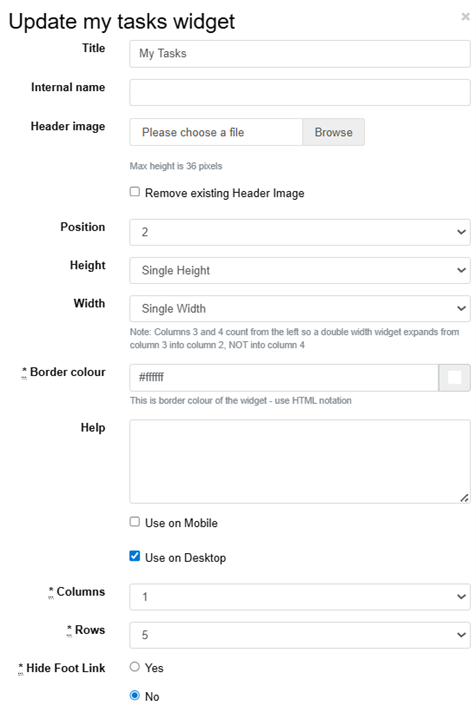Click the Title input field
The height and width of the screenshot is (719, 476).
click(x=299, y=54)
